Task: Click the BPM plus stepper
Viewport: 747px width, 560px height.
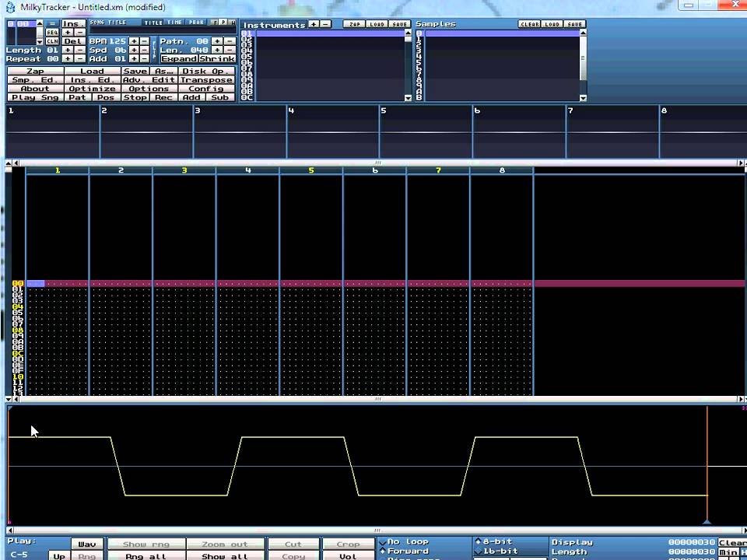Action: coord(135,41)
